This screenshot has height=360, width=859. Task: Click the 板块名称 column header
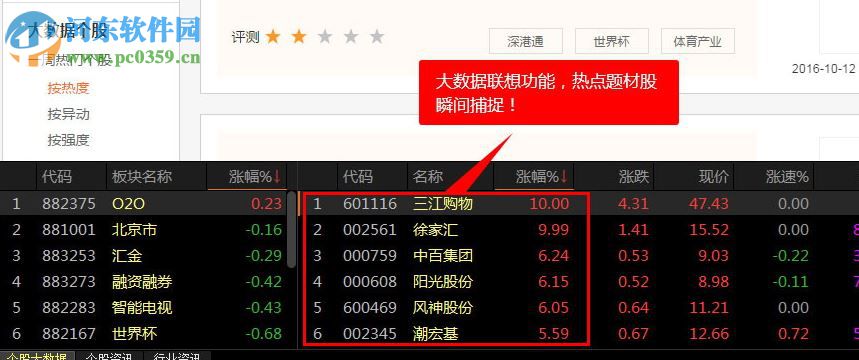[142, 176]
